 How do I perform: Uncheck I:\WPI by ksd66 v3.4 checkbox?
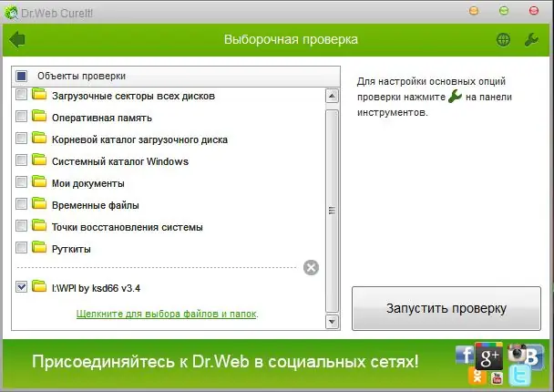pos(22,286)
